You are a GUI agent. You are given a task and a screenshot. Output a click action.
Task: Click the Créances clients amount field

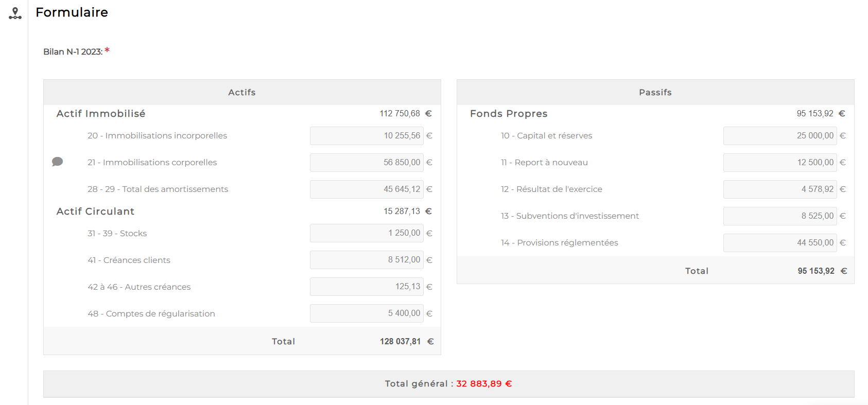[x=366, y=260]
